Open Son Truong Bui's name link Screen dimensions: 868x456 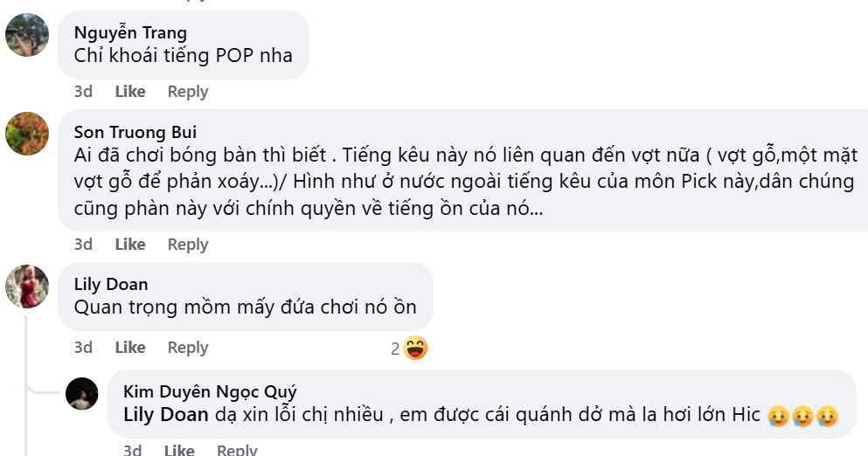135,132
